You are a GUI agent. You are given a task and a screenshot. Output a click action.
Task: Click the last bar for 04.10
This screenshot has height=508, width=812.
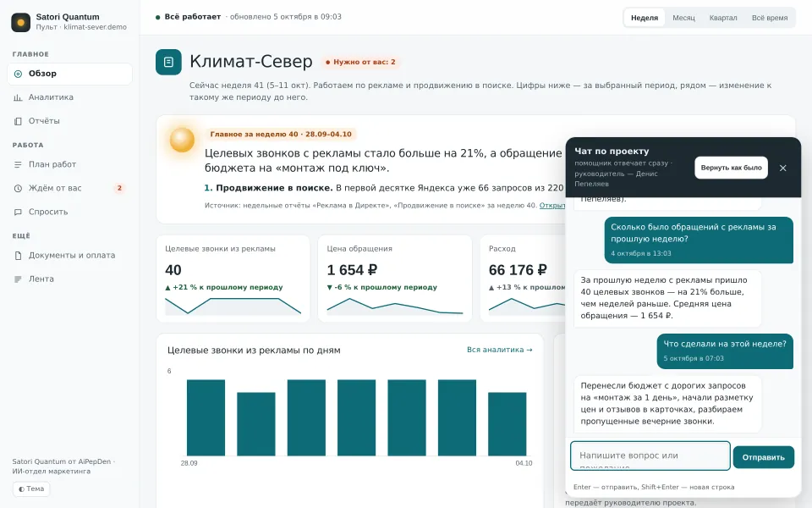(507, 424)
